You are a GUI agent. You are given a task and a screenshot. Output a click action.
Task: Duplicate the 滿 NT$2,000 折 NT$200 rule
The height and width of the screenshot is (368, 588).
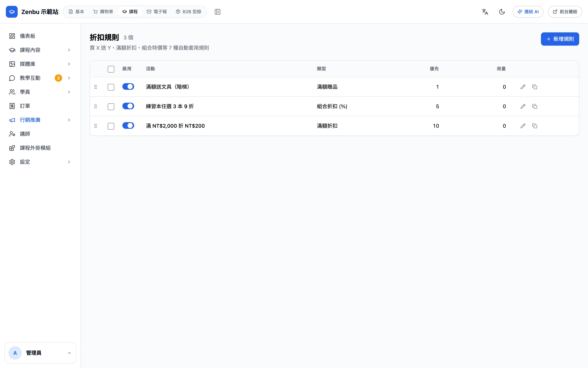pyautogui.click(x=535, y=126)
